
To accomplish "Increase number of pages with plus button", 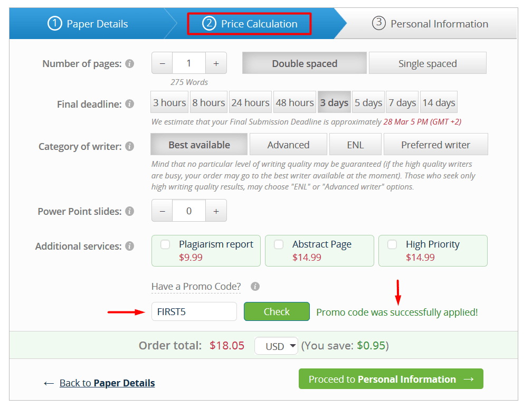I will point(216,63).
